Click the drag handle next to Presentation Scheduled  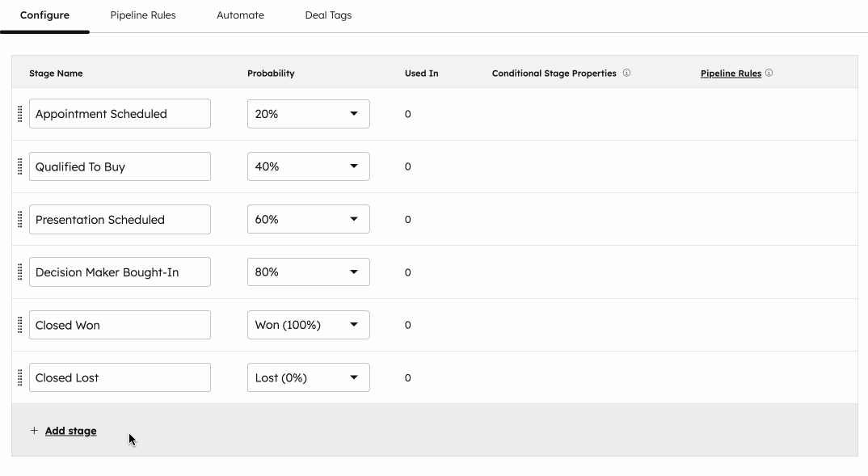tap(19, 219)
